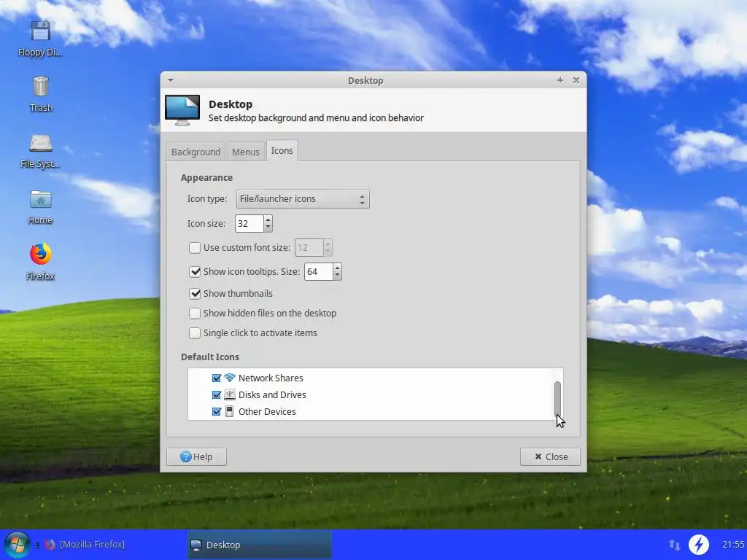Image resolution: width=747 pixels, height=560 pixels.
Task: Click the taskbar clock showing 21:55
Action: tap(734, 544)
